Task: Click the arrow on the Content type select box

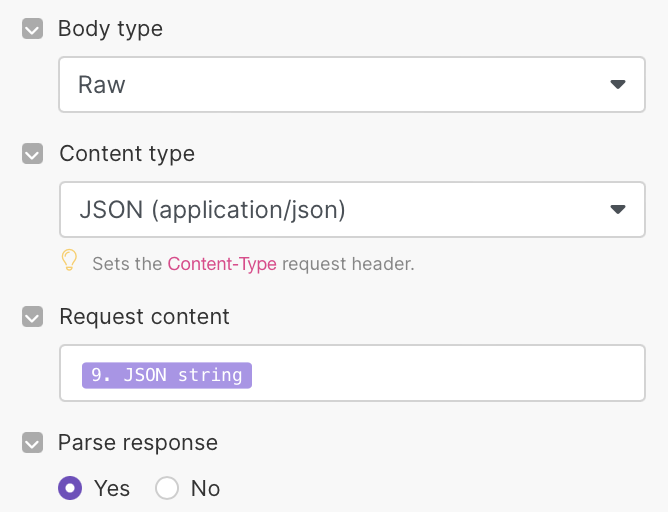Action: (618, 209)
